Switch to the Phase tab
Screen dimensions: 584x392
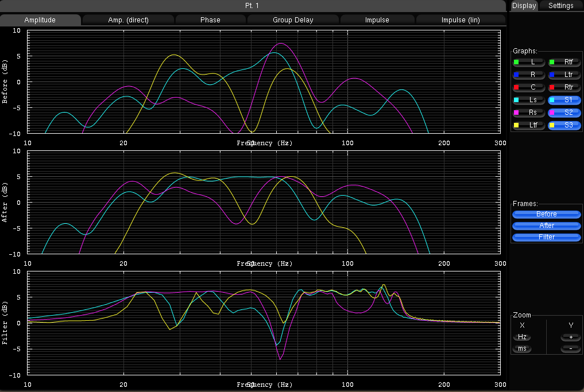tap(210, 20)
